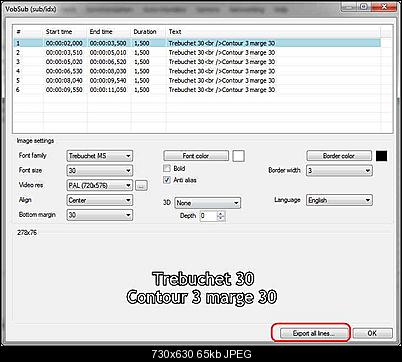Open the Video res dropdown

coord(100,185)
